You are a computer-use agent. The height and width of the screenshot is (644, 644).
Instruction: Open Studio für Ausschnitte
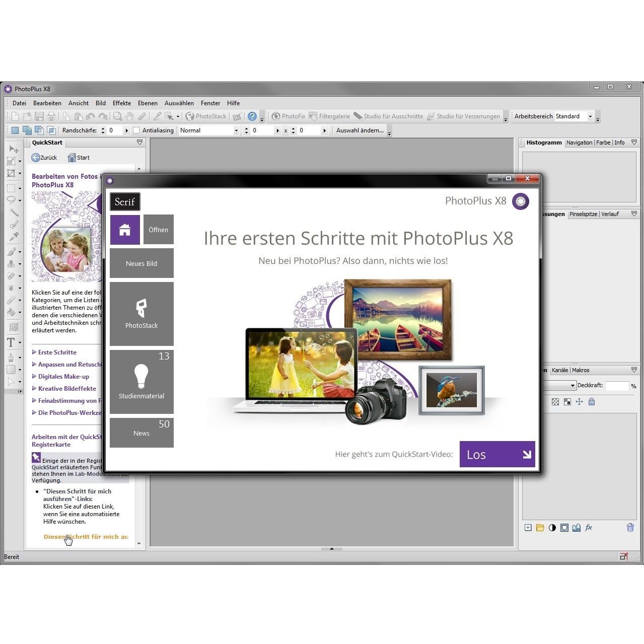(388, 116)
